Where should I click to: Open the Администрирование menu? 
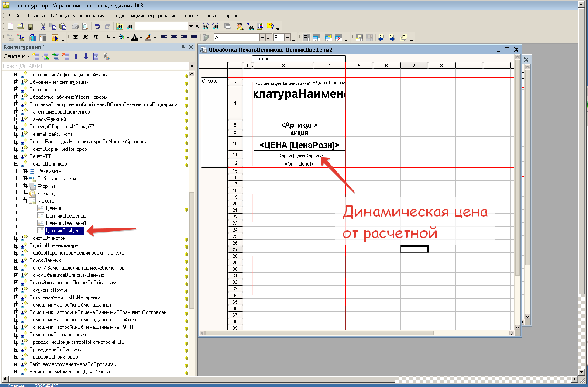point(154,16)
